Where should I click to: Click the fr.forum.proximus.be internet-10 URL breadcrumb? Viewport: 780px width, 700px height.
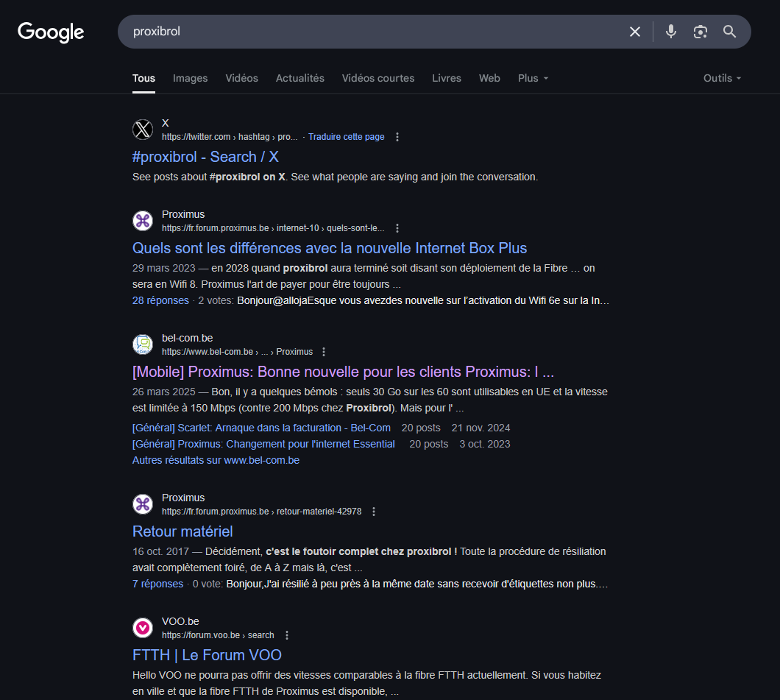click(x=273, y=228)
